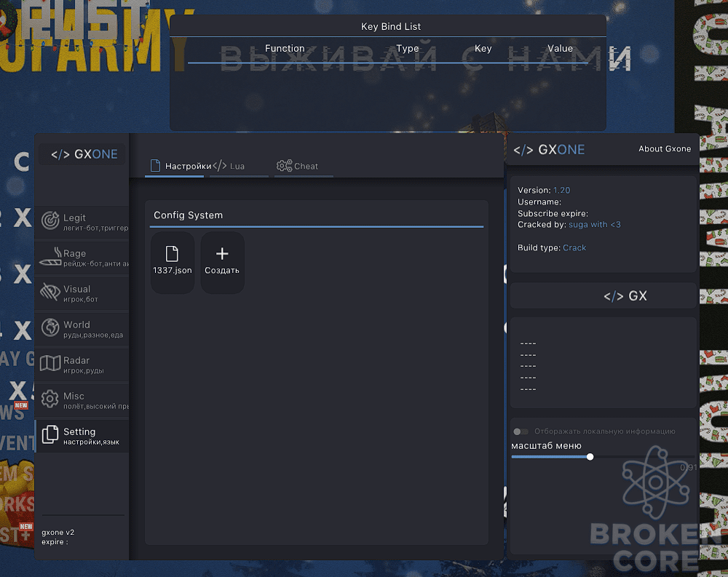Click the gears icon on Cheat tab
Viewport: 728px width, 577px height.
(x=284, y=166)
